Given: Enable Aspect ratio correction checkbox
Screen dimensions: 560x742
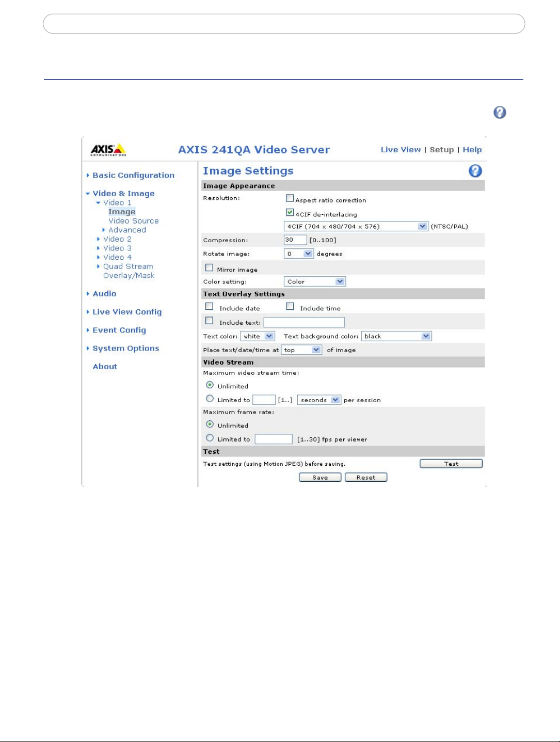Looking at the screenshot, I should point(290,198).
